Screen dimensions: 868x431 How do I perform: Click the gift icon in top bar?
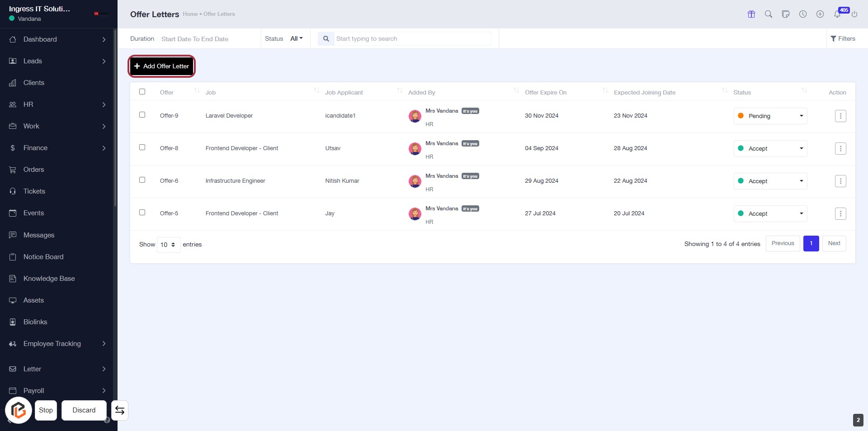(751, 14)
